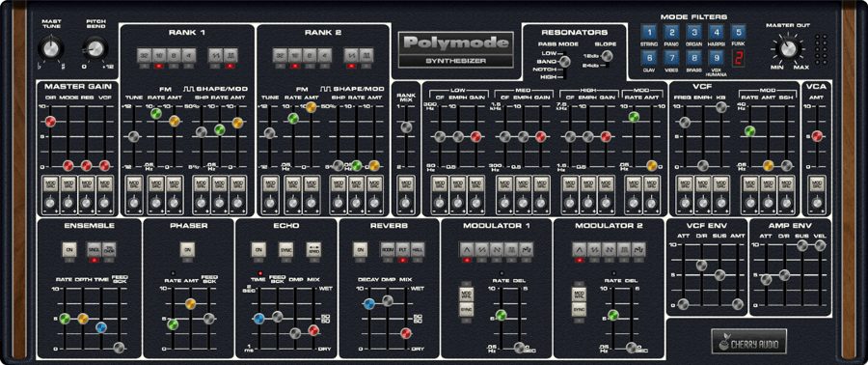Enable Rank 2 pulse wave button
The width and height of the screenshot is (868, 365).
[x=366, y=55]
